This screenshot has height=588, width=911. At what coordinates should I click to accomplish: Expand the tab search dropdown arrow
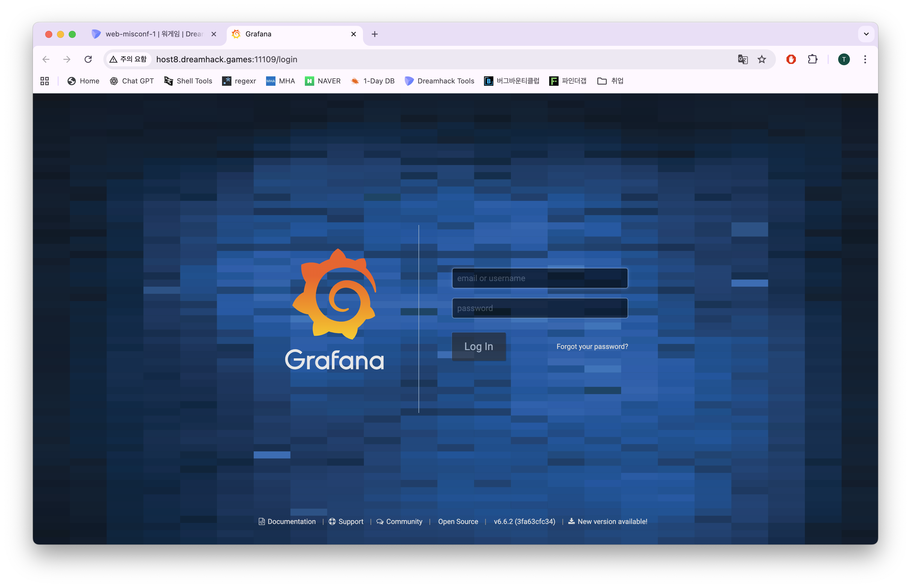pyautogui.click(x=866, y=34)
